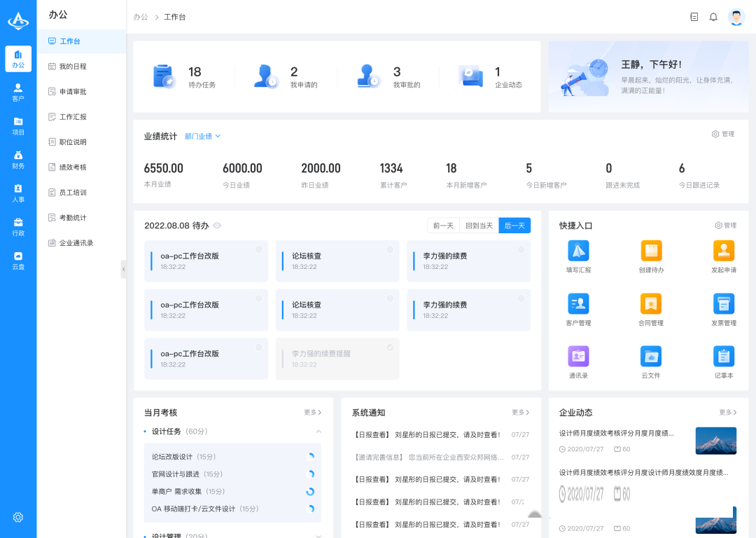Collapse the sidebar using the handle arrow
The height and width of the screenshot is (538, 756).
click(x=124, y=269)
